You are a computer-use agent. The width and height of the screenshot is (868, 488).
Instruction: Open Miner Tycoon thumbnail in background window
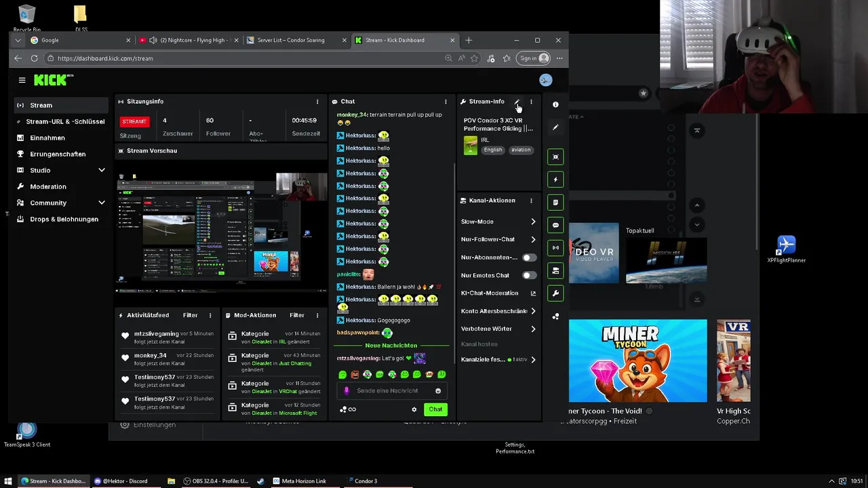637,361
